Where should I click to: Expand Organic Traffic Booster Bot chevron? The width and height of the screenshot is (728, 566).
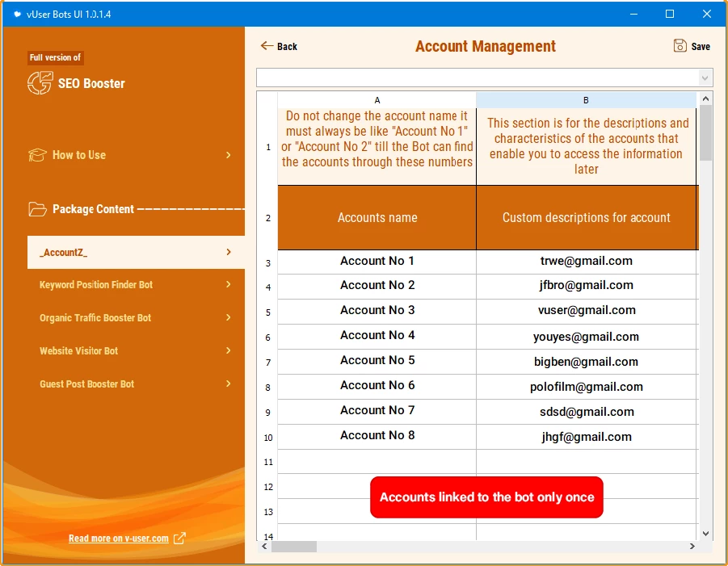(229, 317)
